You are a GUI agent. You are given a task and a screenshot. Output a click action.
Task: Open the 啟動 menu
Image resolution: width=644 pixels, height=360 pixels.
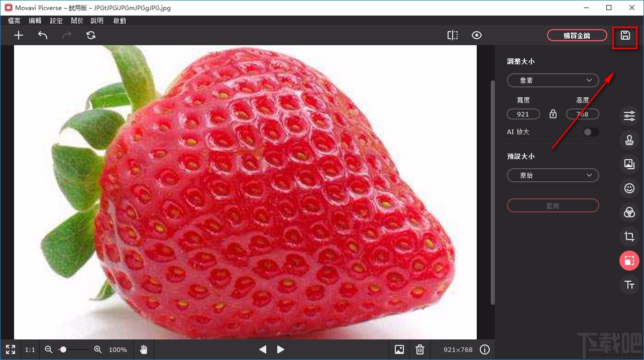120,21
